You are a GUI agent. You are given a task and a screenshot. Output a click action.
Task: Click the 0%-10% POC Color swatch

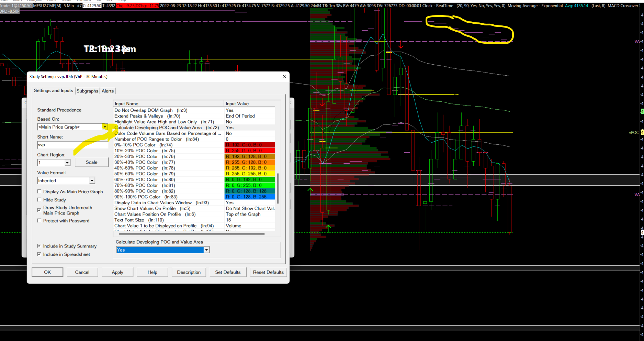click(249, 145)
